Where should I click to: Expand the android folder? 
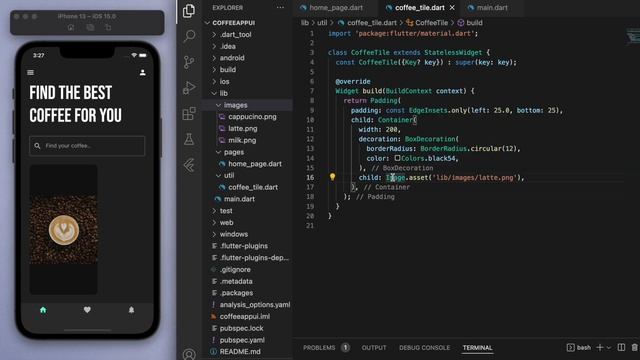coord(214,58)
